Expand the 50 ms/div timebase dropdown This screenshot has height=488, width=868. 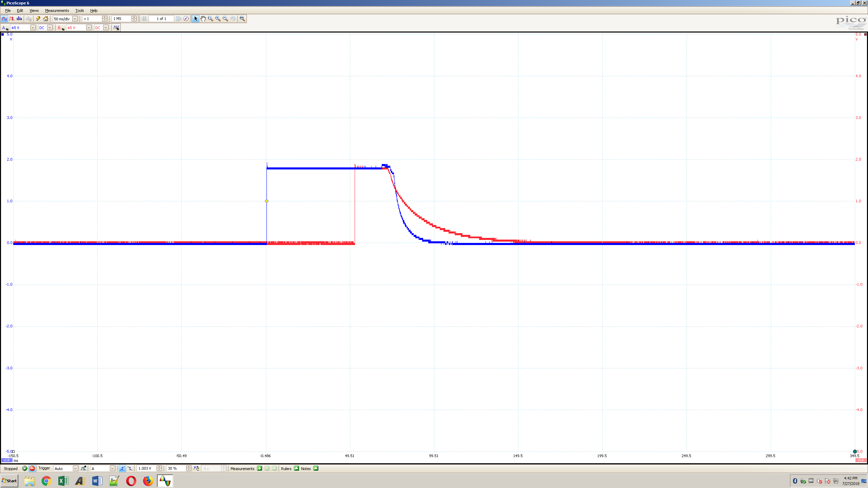[x=75, y=19]
